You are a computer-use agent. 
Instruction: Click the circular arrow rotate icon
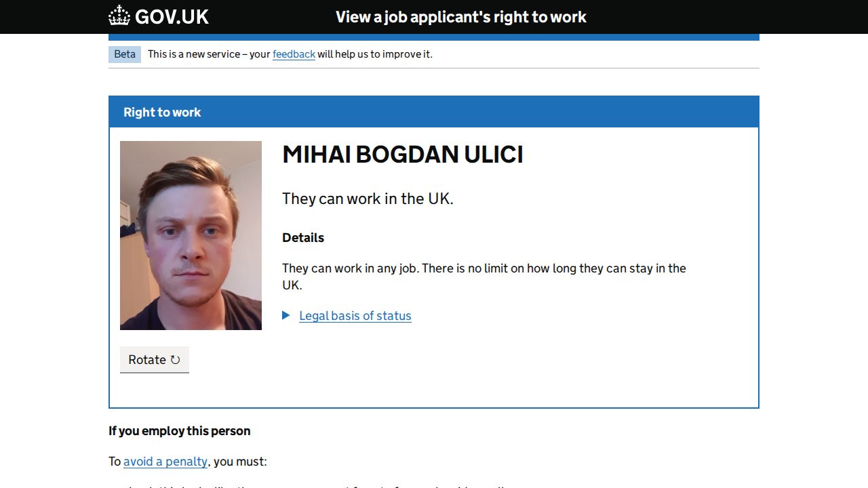click(175, 360)
